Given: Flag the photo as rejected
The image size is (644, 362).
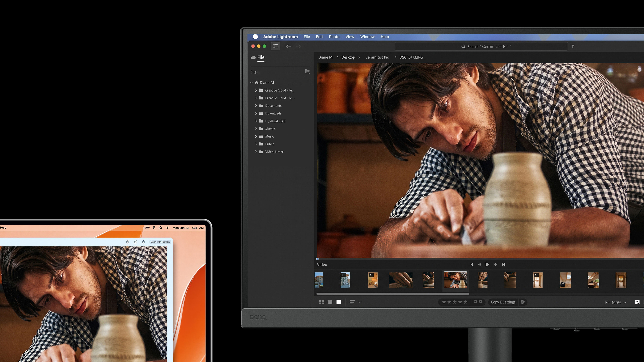Looking at the screenshot, I should point(480,302).
